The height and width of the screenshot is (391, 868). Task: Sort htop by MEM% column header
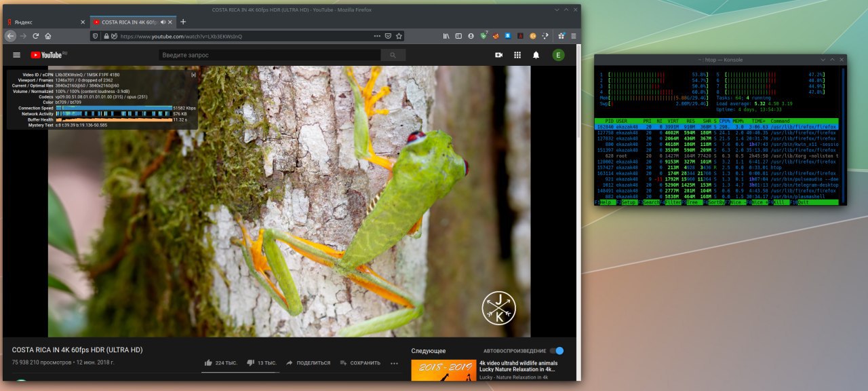tap(738, 121)
